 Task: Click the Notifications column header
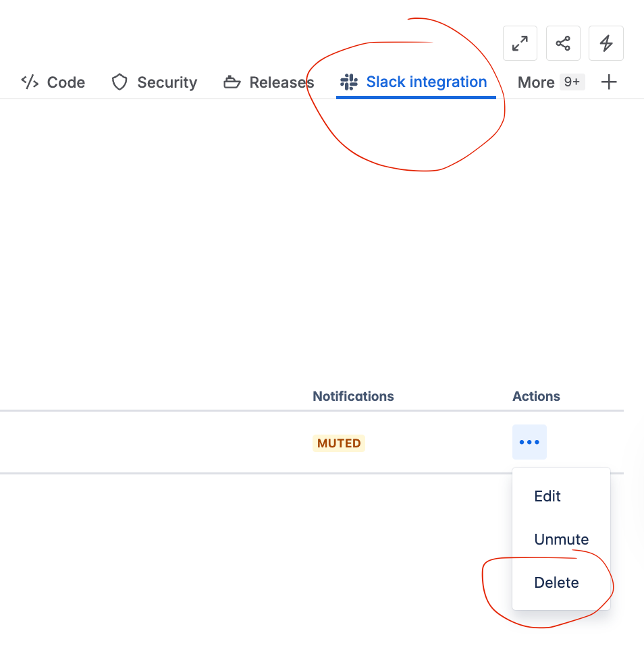[353, 396]
